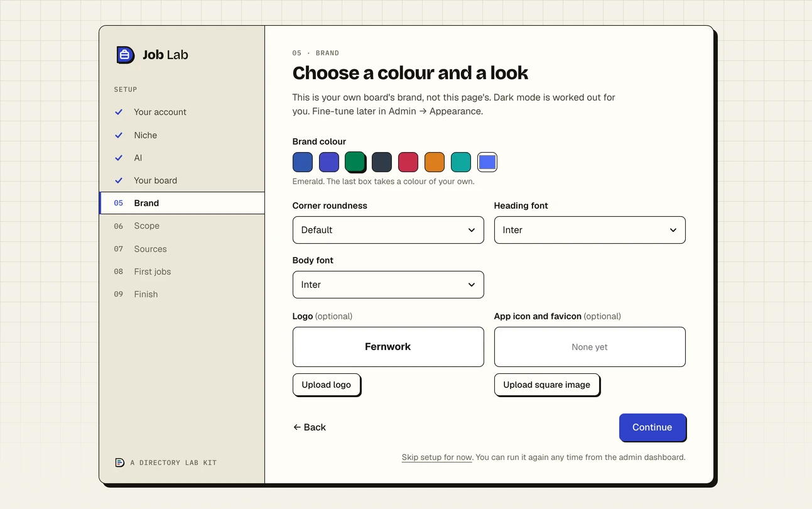Click the None yet app icon box

tap(590, 347)
